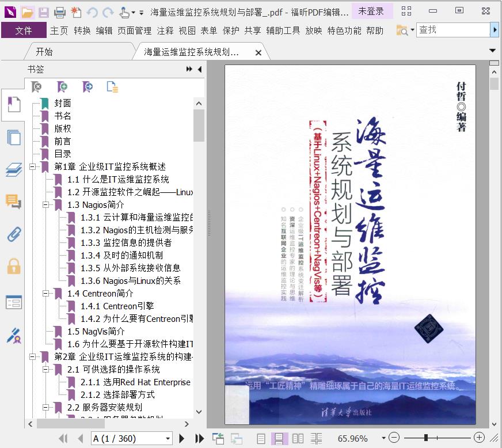Collapse the bookmark panel arrow

200,69
